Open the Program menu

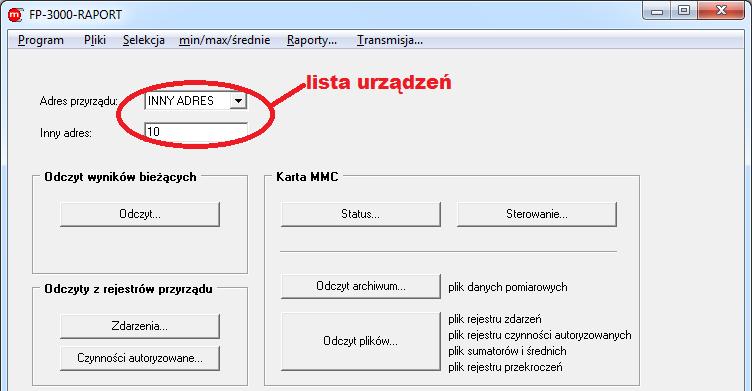(41, 40)
